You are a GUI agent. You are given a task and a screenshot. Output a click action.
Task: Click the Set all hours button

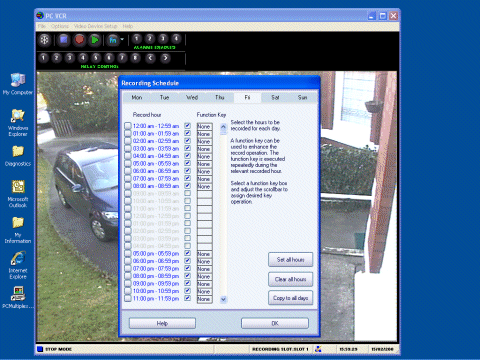(290, 259)
